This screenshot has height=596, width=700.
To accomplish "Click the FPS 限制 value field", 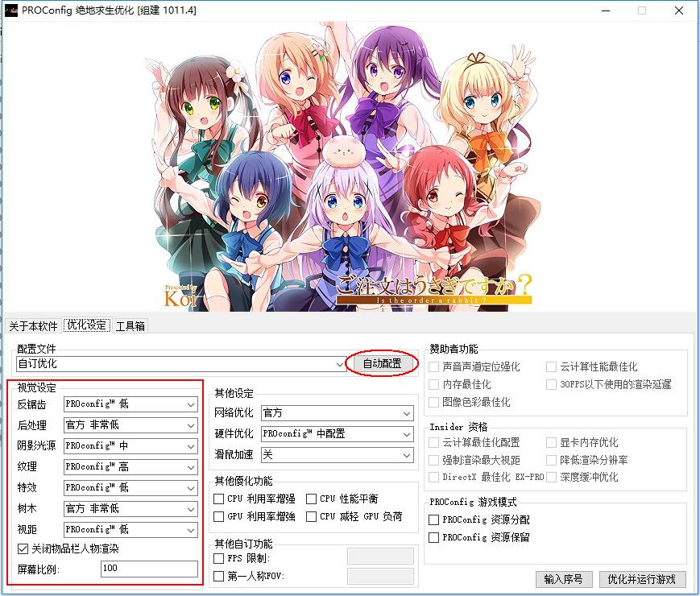I will point(380,557).
